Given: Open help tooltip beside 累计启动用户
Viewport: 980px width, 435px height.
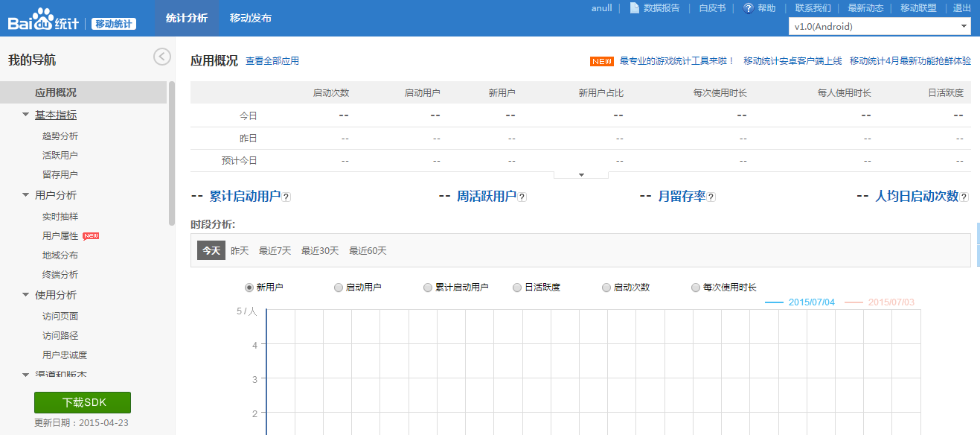Looking at the screenshot, I should [287, 196].
